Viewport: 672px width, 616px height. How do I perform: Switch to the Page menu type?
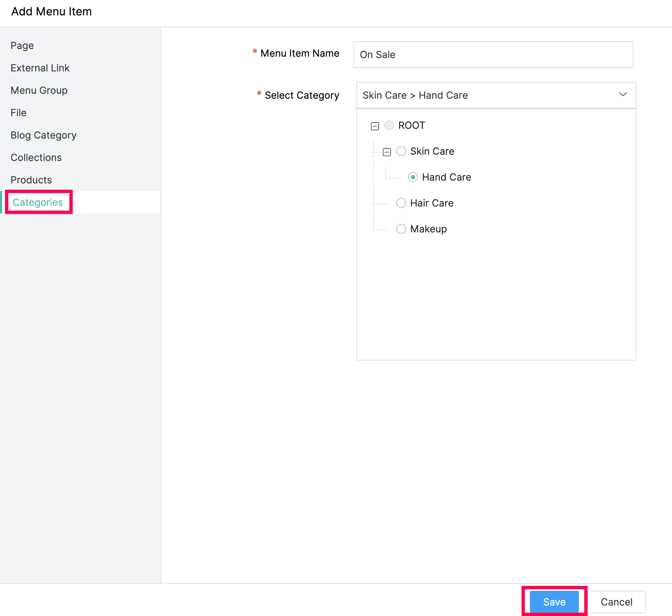22,45
